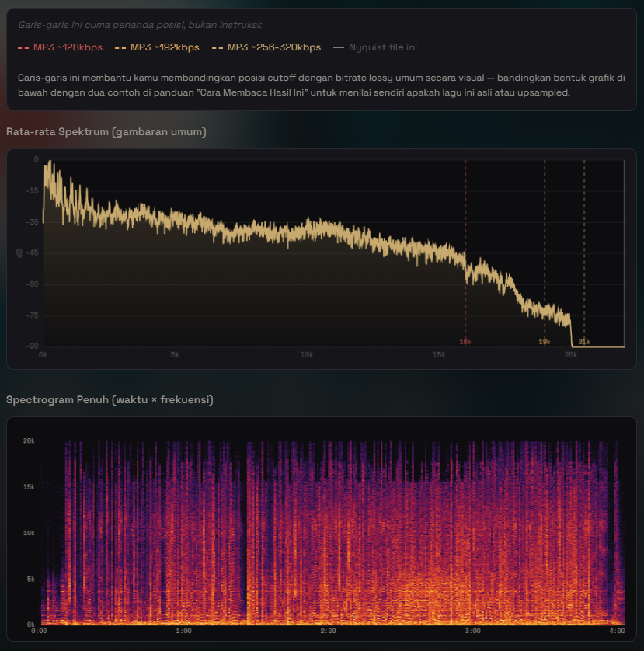Click the 4:00 time label under spectrogram

tap(617, 631)
